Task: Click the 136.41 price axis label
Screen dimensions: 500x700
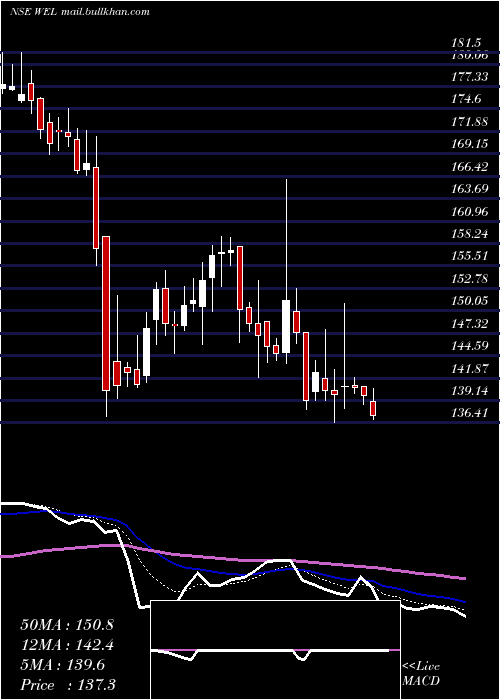Action: pyautogui.click(x=470, y=413)
